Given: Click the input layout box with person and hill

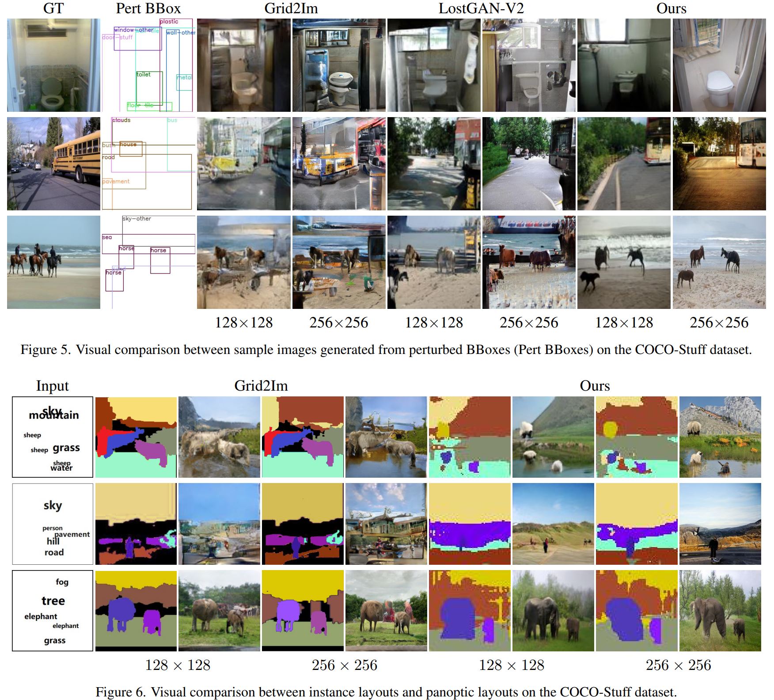Looking at the screenshot, I should point(53,524).
